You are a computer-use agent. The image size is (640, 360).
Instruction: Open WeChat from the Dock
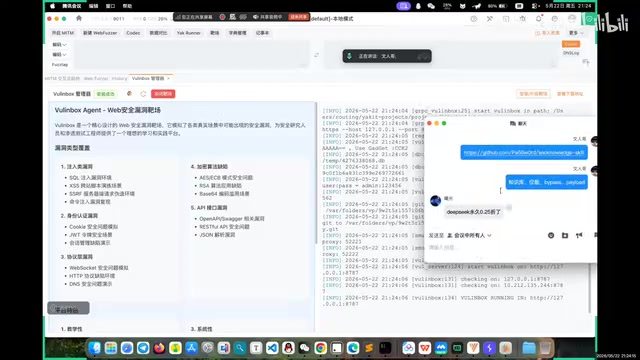pos(304,348)
